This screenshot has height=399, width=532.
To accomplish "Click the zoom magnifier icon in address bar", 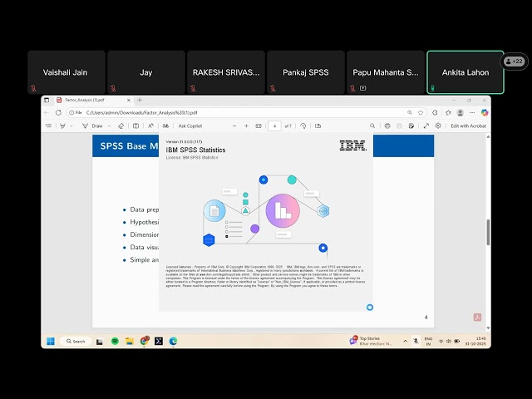I will point(410,113).
